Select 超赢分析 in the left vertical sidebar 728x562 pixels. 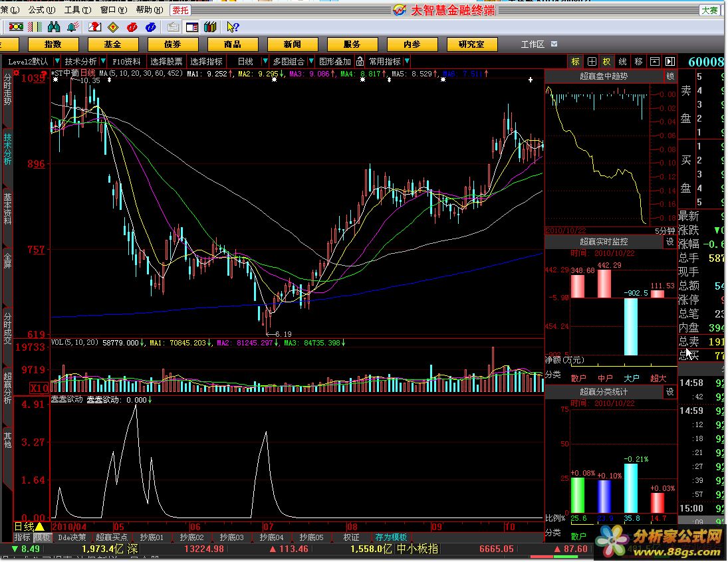(x=7, y=387)
